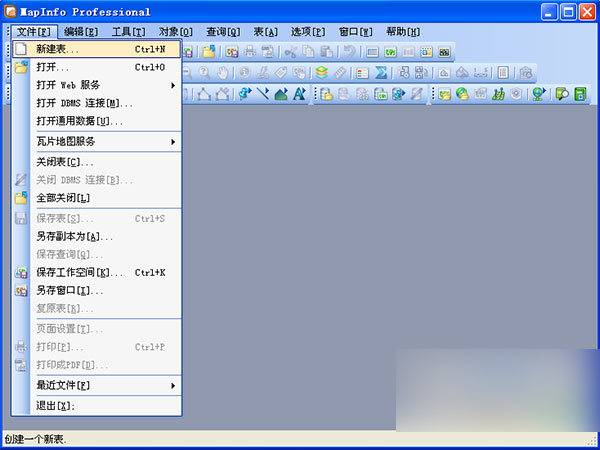Open Layer Control stacked layers icon
The width and height of the screenshot is (600, 450).
(x=321, y=72)
